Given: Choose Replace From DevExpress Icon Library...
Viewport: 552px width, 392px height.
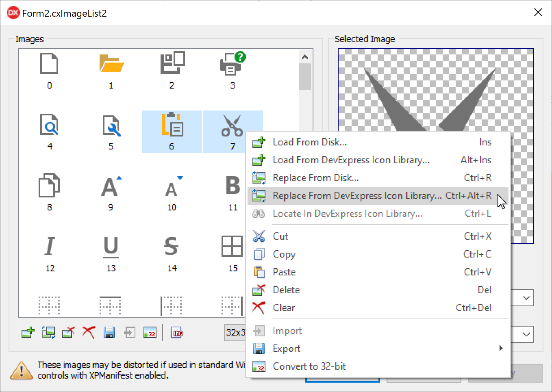Looking at the screenshot, I should (357, 196).
